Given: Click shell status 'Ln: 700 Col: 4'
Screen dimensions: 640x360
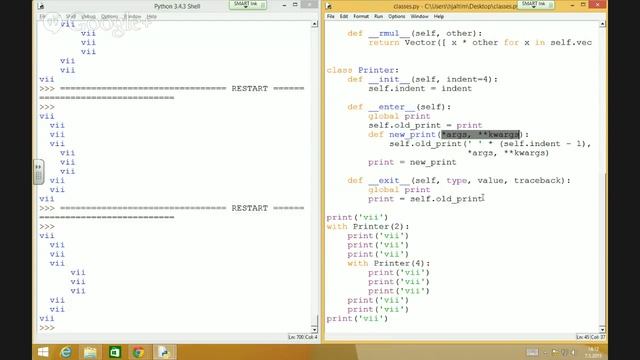Looking at the screenshot, I should (302, 337).
